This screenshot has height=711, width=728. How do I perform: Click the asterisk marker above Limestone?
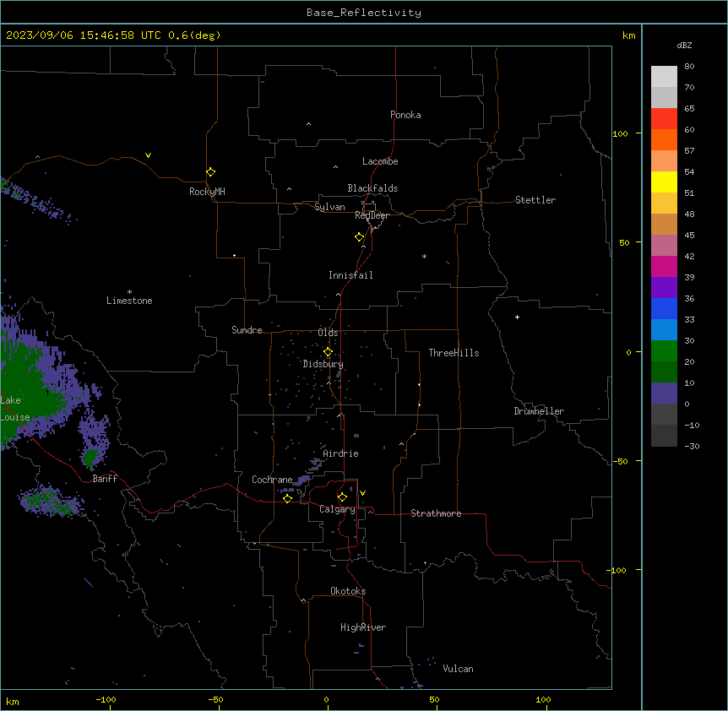coord(129,292)
